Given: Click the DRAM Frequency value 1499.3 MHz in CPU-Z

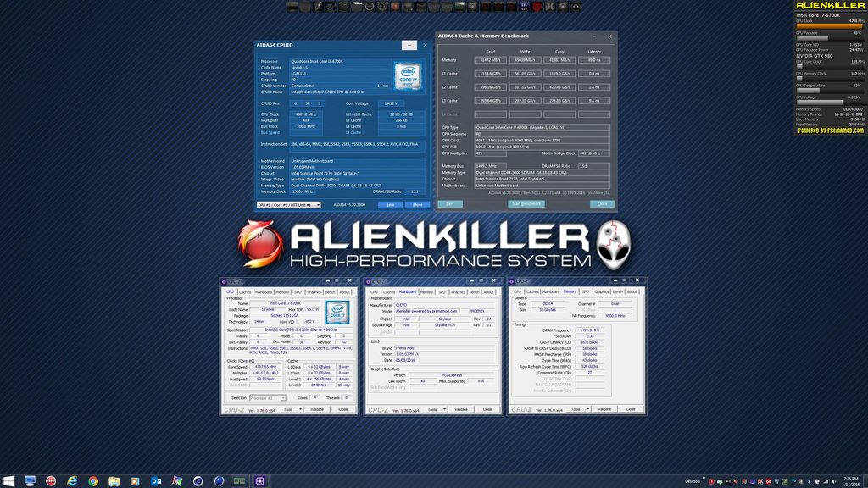Looking at the screenshot, I should tap(590, 330).
